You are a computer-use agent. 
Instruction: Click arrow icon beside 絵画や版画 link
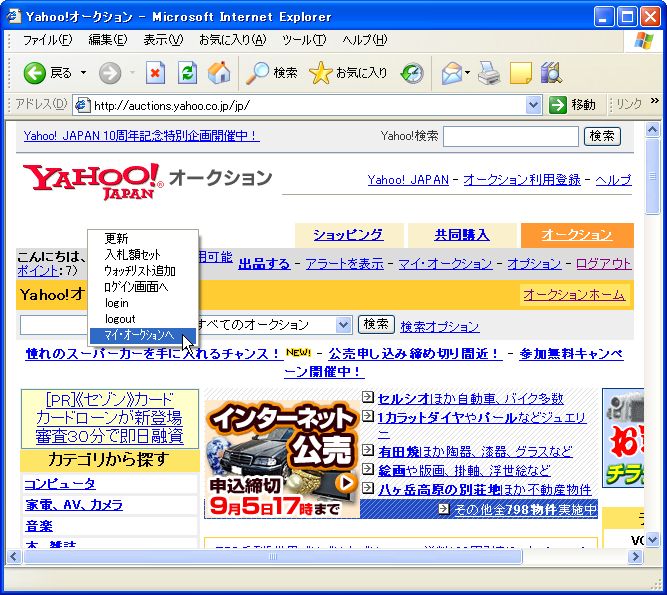click(368, 469)
